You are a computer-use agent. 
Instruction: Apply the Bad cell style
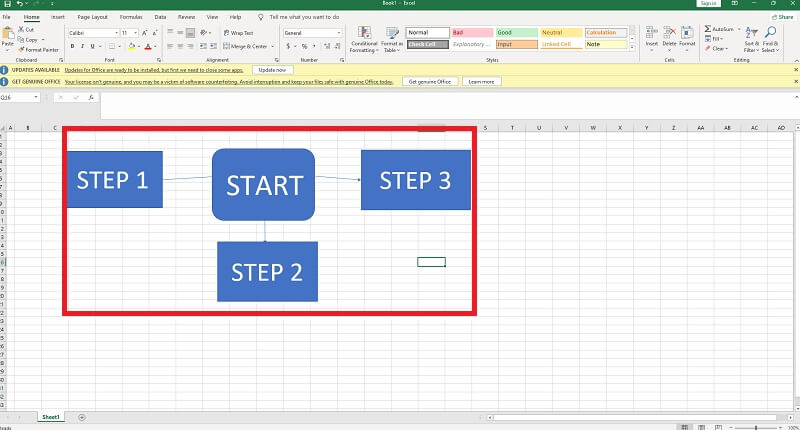pyautogui.click(x=472, y=33)
